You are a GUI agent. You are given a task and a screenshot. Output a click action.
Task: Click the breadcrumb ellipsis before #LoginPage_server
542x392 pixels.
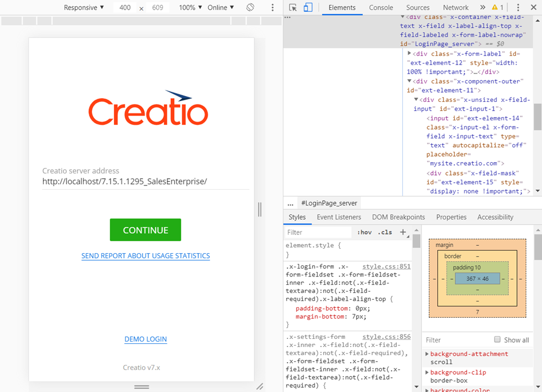coord(291,203)
